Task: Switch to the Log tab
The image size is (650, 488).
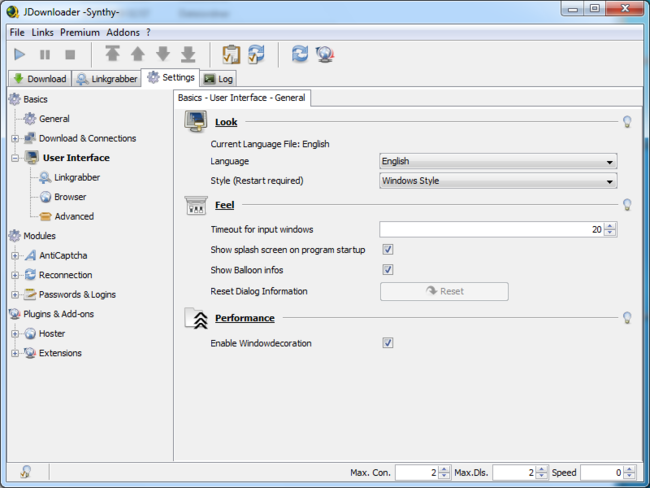Action: pyautogui.click(x=219, y=78)
